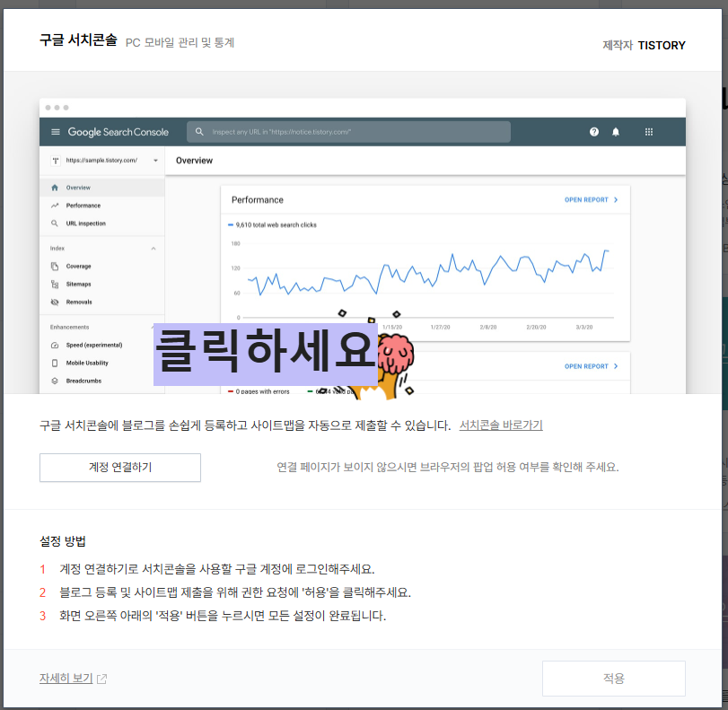Click the hamburger menu icon in Search Console preview
This screenshot has width=728, height=710.
56,132
